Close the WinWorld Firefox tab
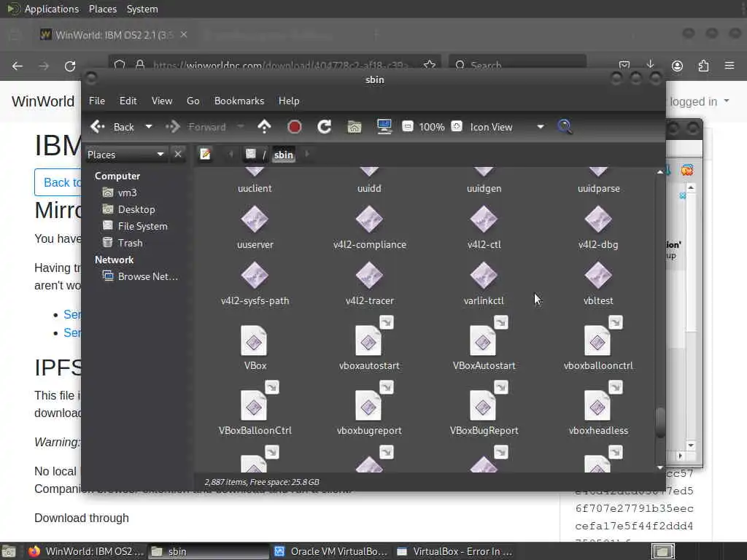Image resolution: width=747 pixels, height=560 pixels. pos(184,35)
